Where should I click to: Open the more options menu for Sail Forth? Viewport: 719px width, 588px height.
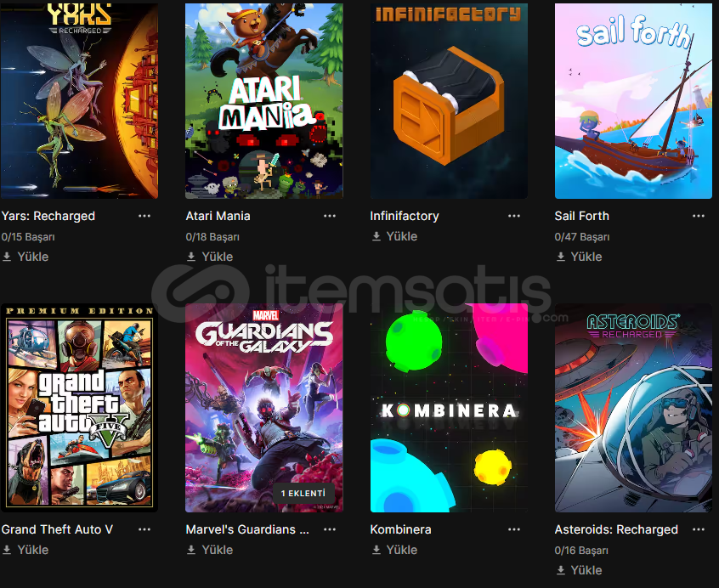699,216
